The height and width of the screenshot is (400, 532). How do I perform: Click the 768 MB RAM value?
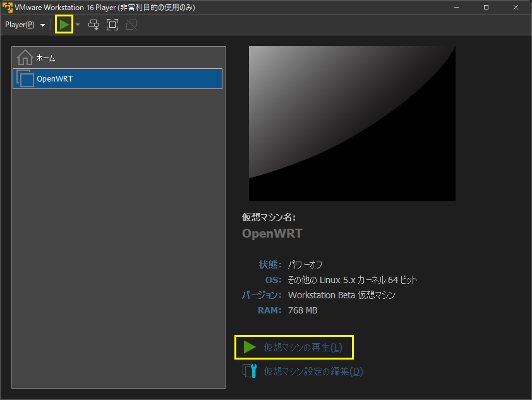click(303, 310)
